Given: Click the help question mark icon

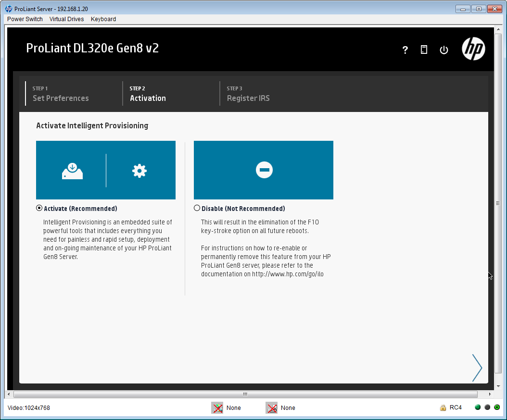Looking at the screenshot, I should pyautogui.click(x=405, y=50).
